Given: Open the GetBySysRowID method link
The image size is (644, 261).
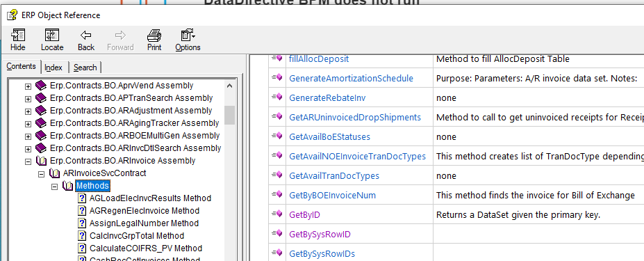Looking at the screenshot, I should (x=320, y=235).
